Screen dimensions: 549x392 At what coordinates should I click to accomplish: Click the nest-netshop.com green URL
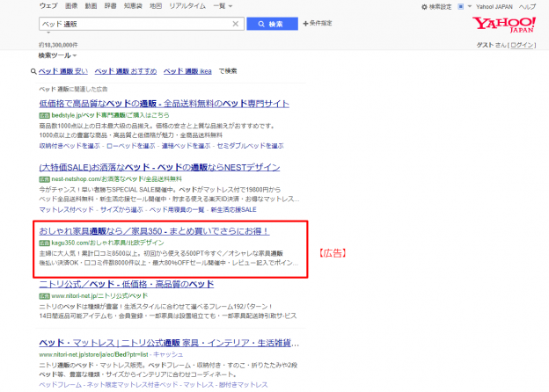click(117, 179)
